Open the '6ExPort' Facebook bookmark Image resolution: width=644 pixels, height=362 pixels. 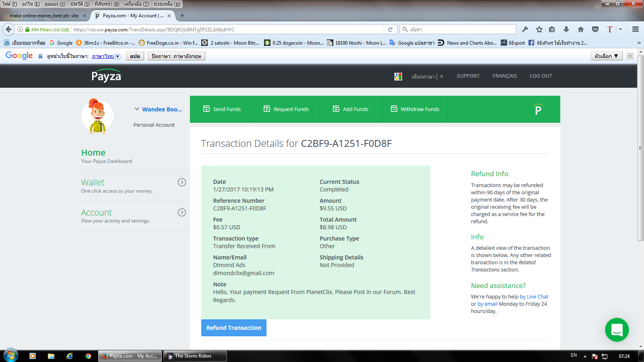coord(558,43)
